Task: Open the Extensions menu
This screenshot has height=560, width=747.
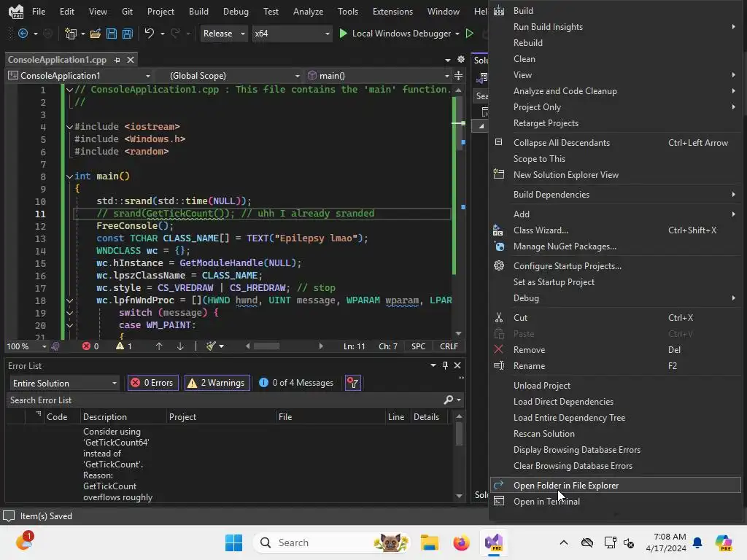Action: 392,12
